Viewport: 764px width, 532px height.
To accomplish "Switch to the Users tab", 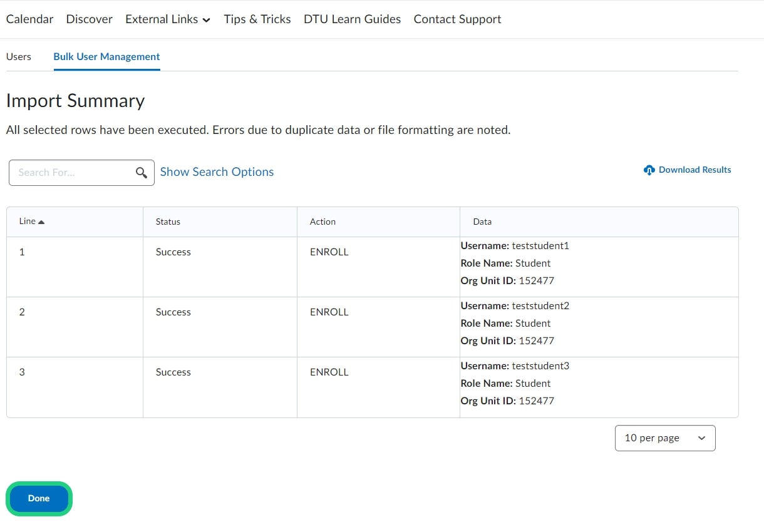I will click(19, 56).
